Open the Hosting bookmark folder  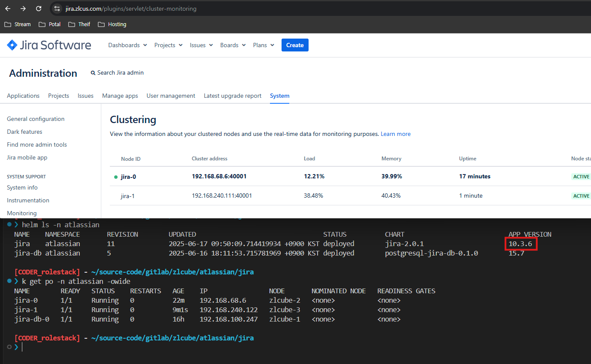(112, 24)
